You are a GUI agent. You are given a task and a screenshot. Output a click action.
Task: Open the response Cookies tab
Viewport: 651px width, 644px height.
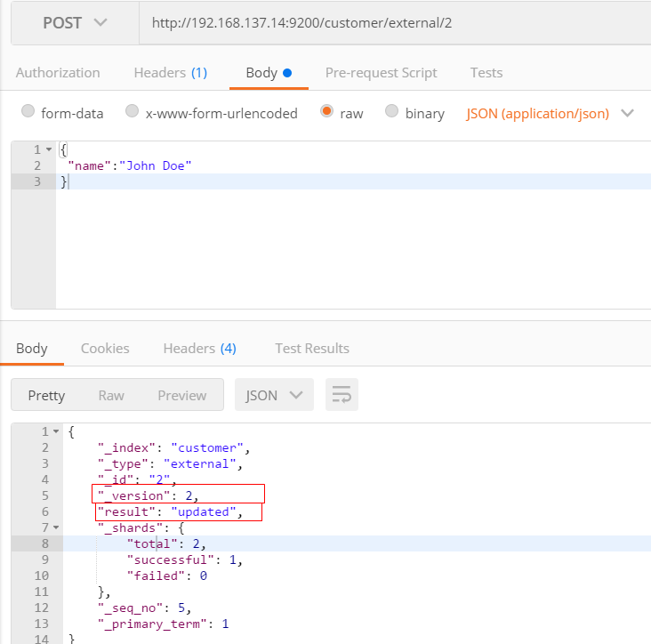[x=105, y=348]
